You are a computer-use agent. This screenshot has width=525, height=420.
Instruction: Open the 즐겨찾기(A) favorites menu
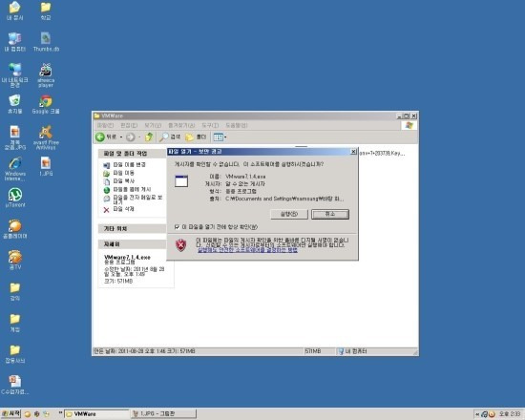(181, 125)
